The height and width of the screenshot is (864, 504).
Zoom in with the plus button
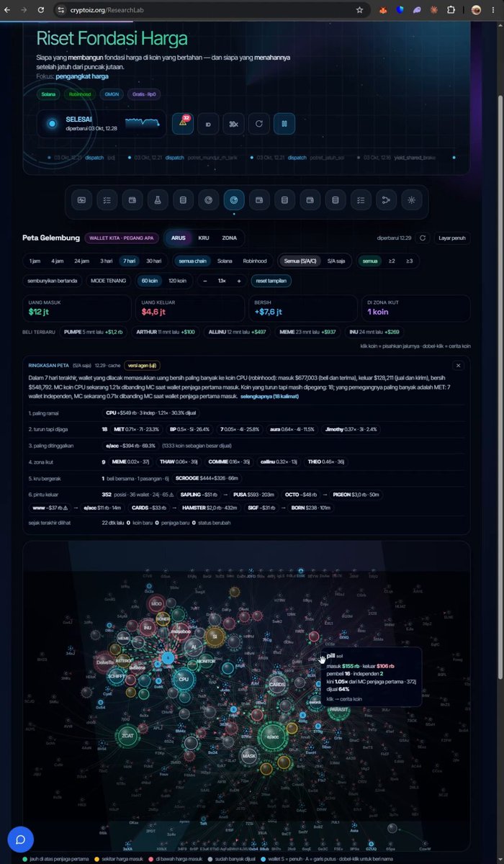pos(239,281)
